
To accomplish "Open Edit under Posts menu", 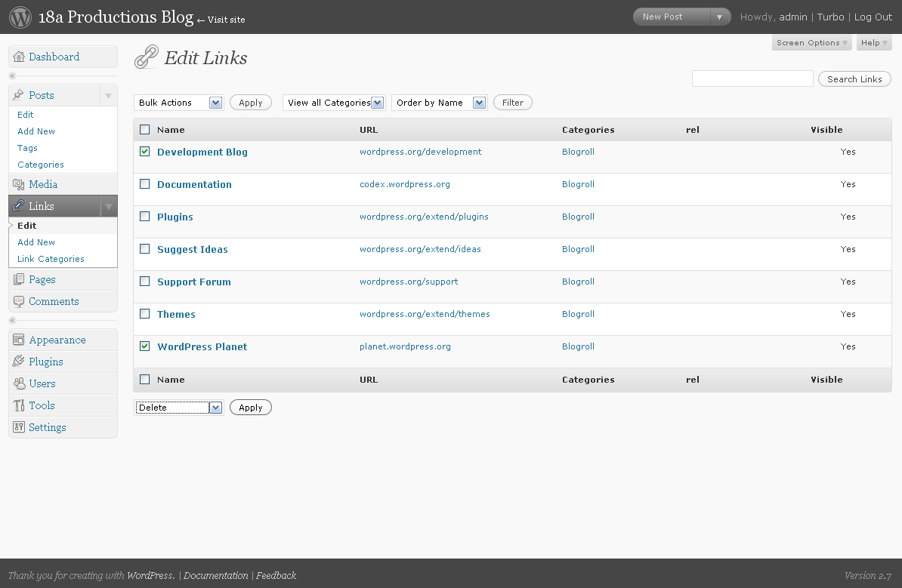I will [26, 115].
